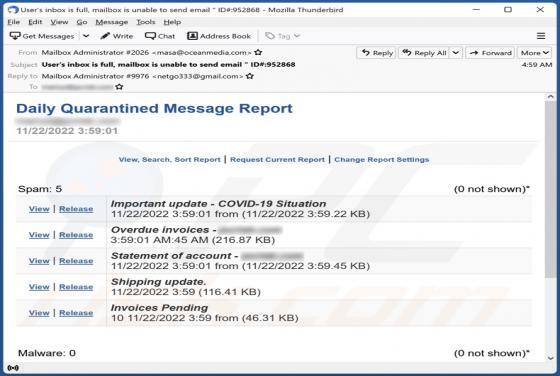Open the Tag dropdown
Image resolution: width=560 pixels, height=376 pixels.
point(283,36)
